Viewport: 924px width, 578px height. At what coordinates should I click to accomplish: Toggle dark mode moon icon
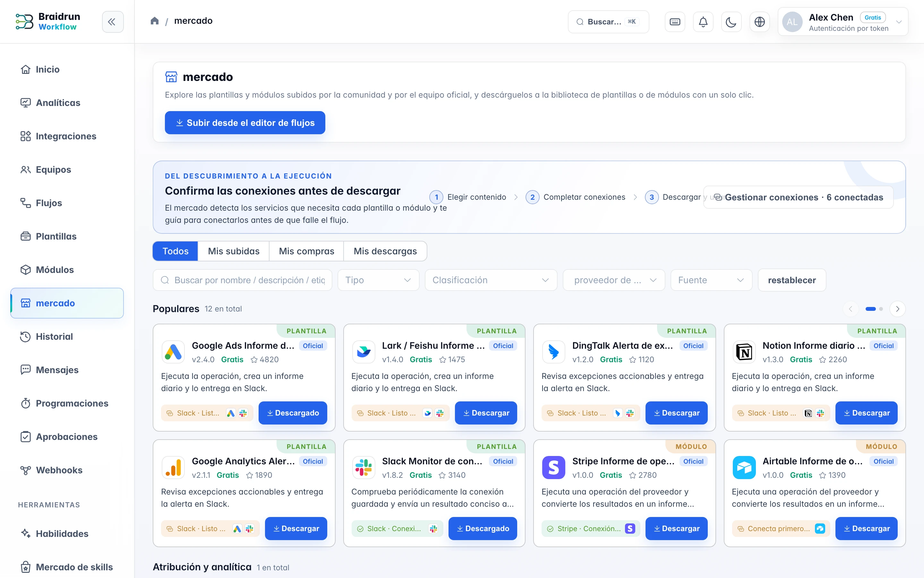coord(731,22)
